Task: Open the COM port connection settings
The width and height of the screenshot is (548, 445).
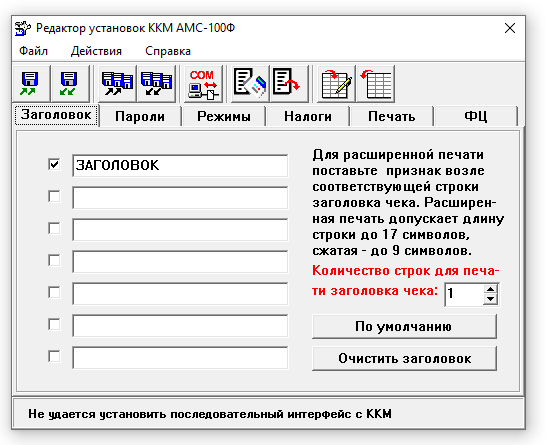Action: pyautogui.click(x=203, y=84)
